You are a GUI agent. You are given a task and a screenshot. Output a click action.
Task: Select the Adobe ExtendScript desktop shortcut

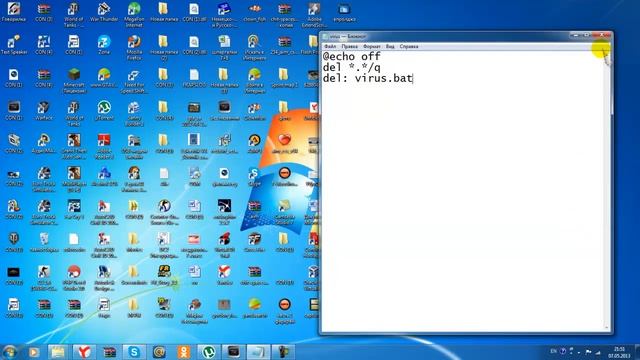tap(314, 15)
